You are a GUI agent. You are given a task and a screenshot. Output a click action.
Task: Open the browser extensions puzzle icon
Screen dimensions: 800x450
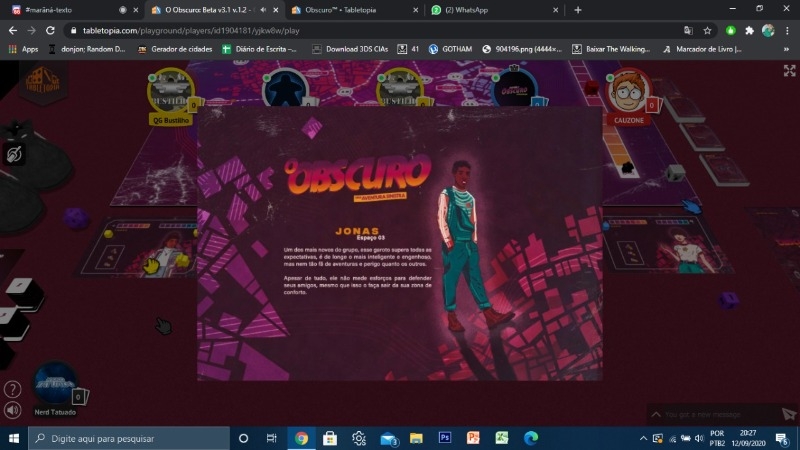(749, 31)
